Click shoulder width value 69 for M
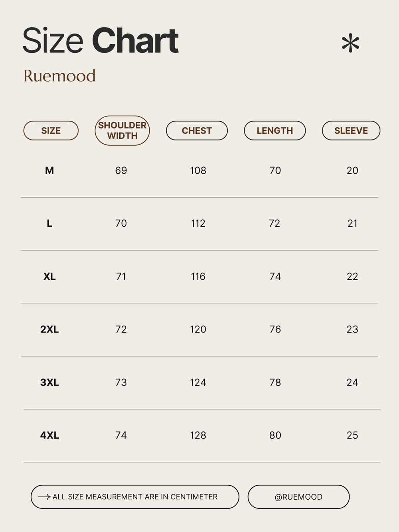 tap(121, 170)
